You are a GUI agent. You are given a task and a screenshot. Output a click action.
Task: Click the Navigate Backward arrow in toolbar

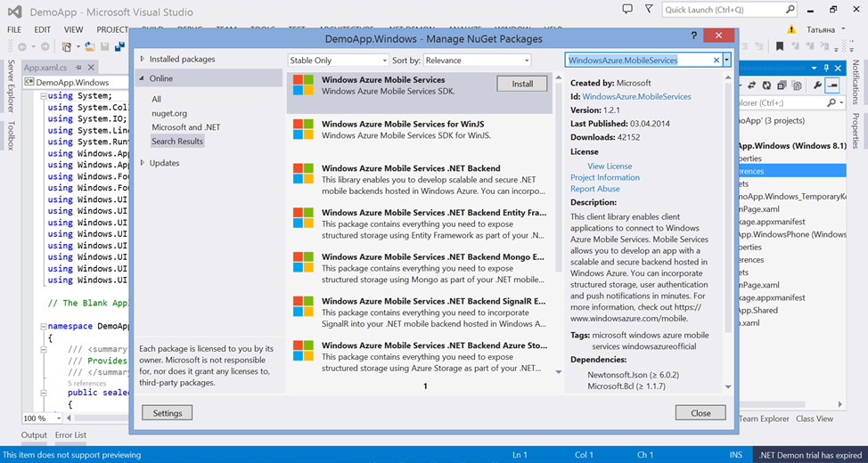coord(22,47)
